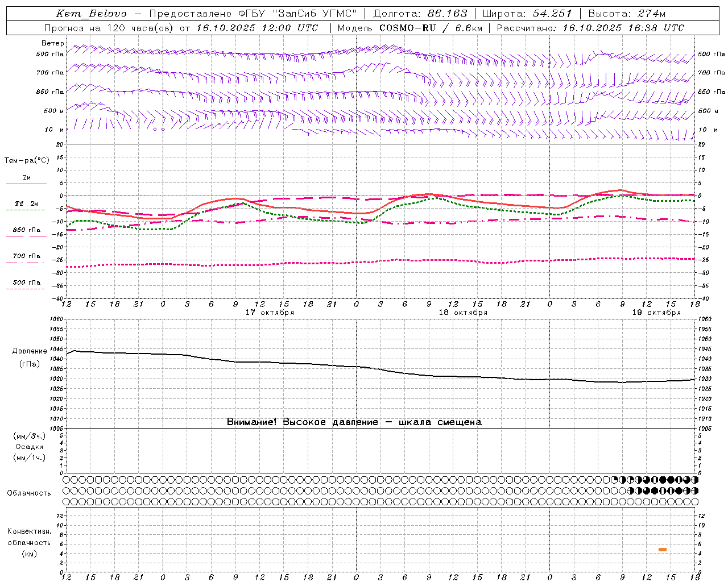The height and width of the screenshot is (582, 728).
Task: Click the date label 17 октября
Action: point(270,313)
